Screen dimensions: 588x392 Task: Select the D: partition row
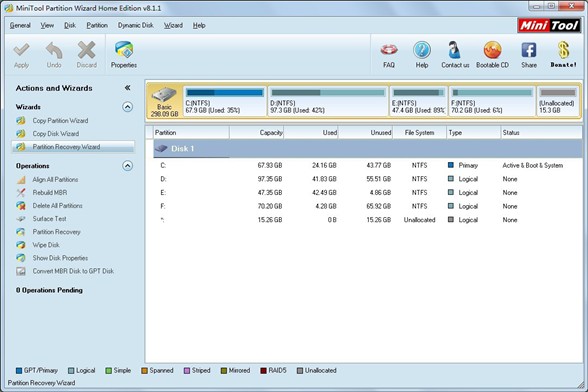[368, 179]
